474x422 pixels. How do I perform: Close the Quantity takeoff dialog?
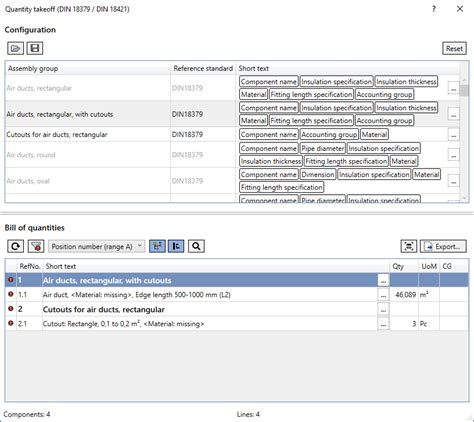point(460,9)
